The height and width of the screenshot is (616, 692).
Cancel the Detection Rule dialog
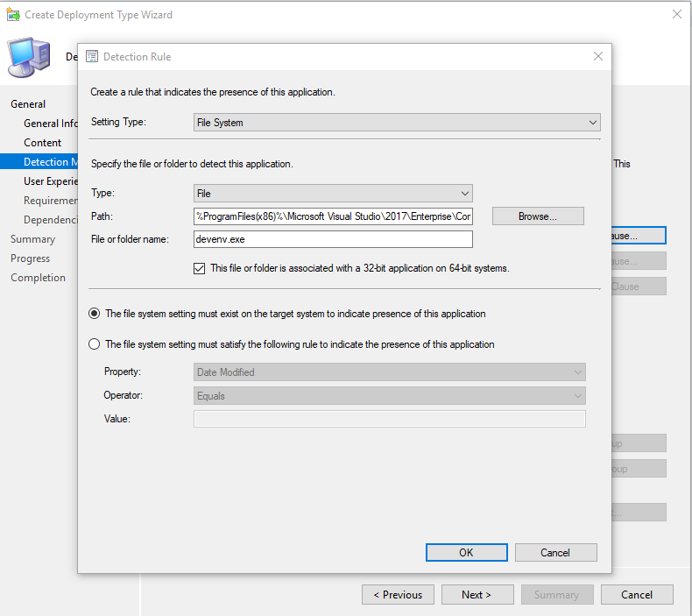(555, 553)
